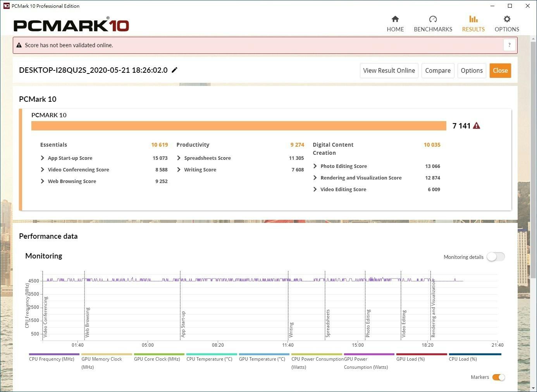Expand the Spreadsheets Score row

(x=179, y=158)
